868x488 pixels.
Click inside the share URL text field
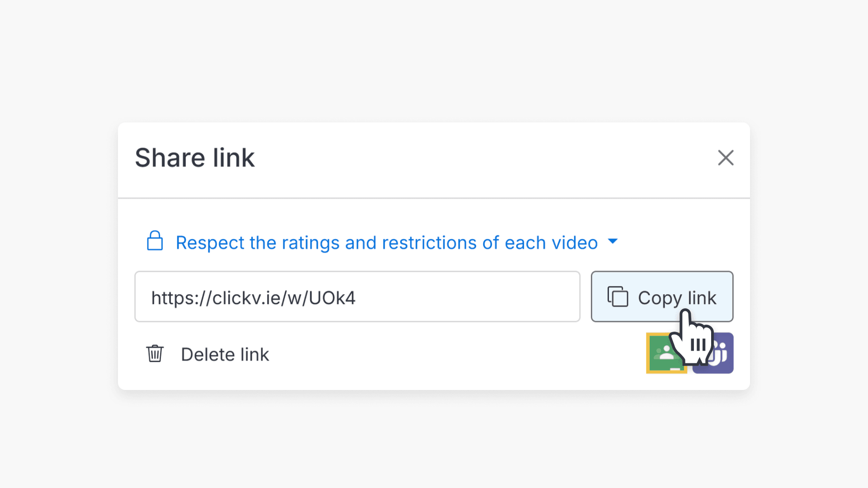click(x=357, y=297)
